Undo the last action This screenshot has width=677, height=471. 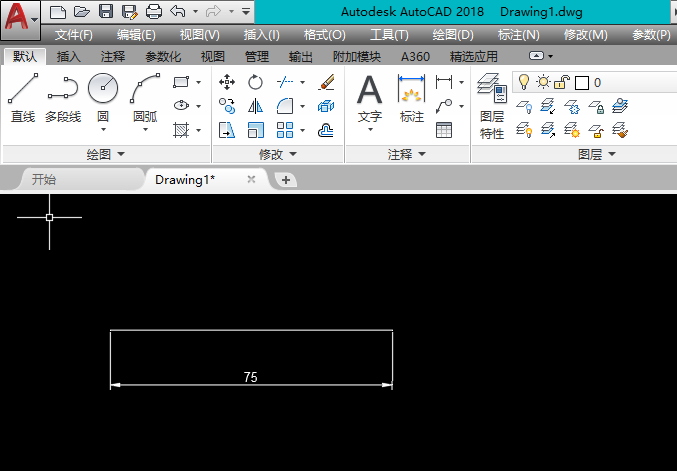(x=178, y=12)
